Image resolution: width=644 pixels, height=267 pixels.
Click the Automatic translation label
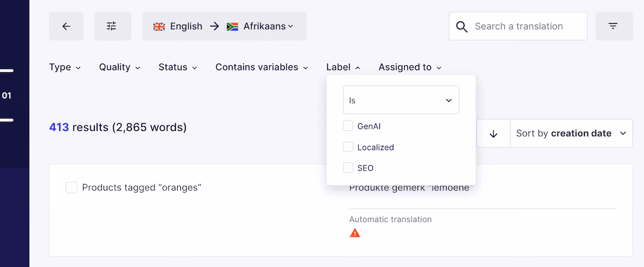click(x=390, y=219)
